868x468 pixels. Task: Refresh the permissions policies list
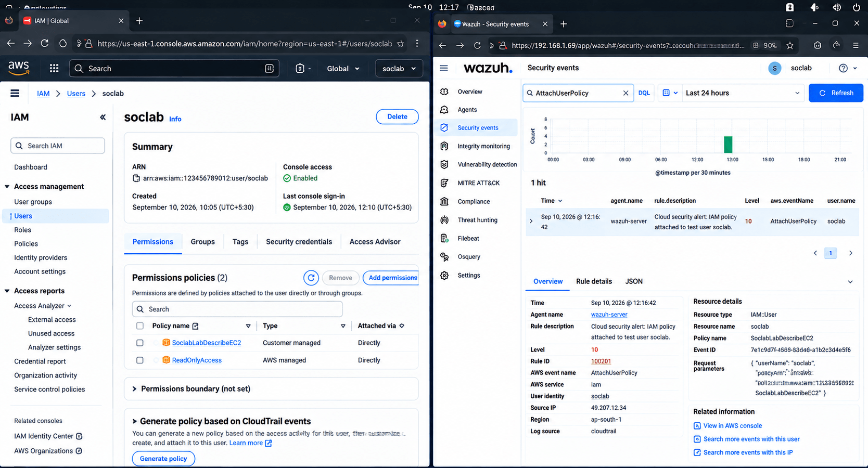point(311,278)
